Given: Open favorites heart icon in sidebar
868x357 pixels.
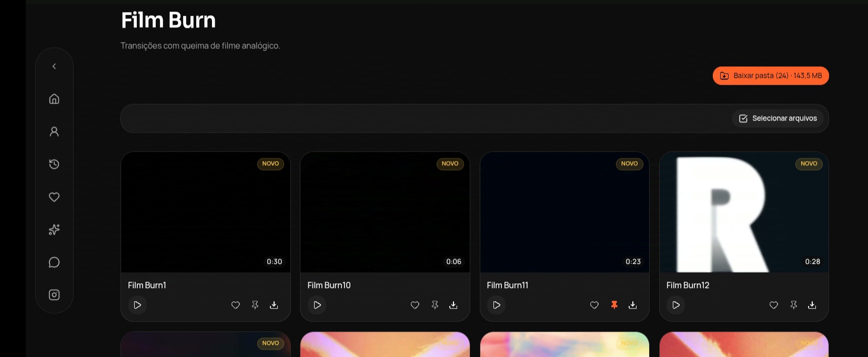Looking at the screenshot, I should point(54,197).
